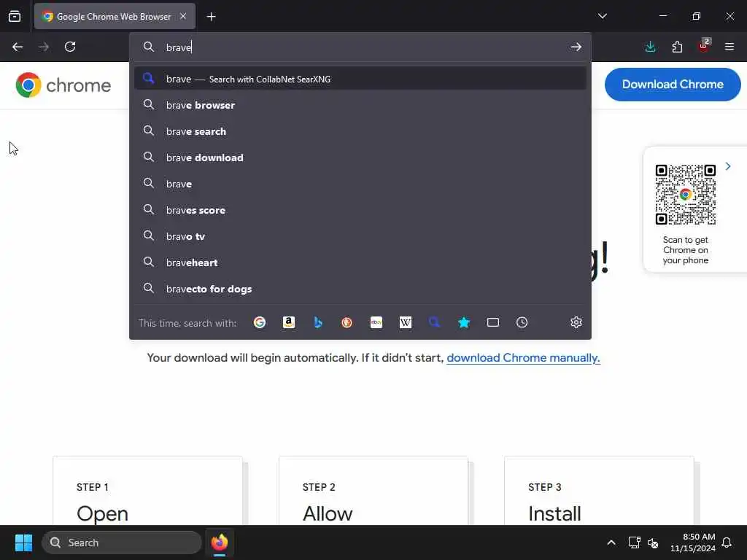Search only in bookmarks star icon
This screenshot has height=560, width=747.
(464, 322)
